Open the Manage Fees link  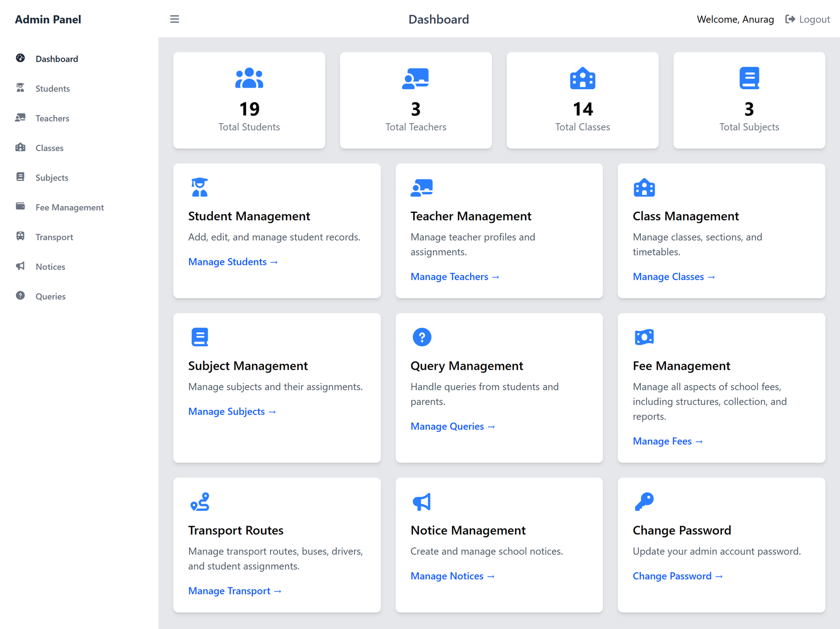[x=667, y=441]
